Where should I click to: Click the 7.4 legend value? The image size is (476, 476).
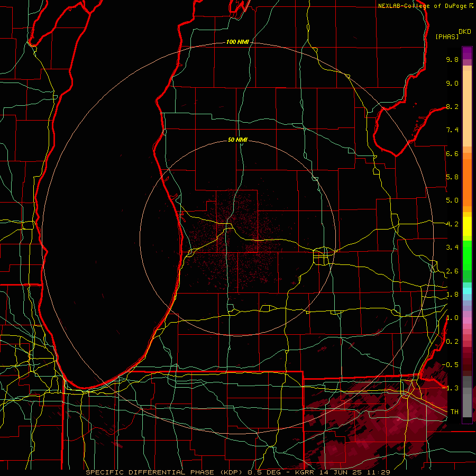[452, 130]
